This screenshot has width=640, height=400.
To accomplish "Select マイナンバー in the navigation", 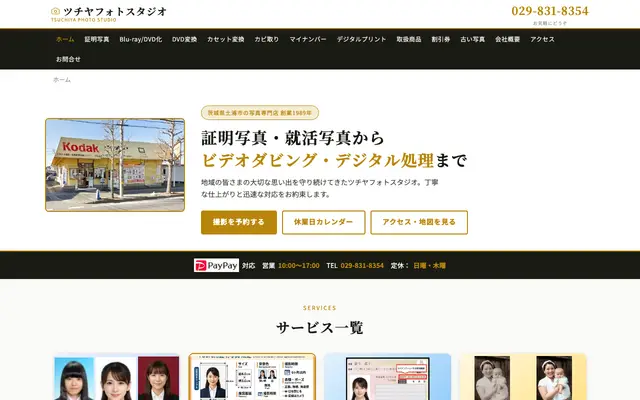I will click(308, 39).
